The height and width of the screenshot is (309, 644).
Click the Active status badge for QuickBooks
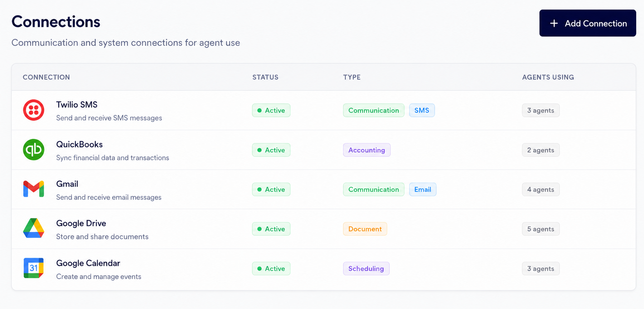(x=271, y=150)
